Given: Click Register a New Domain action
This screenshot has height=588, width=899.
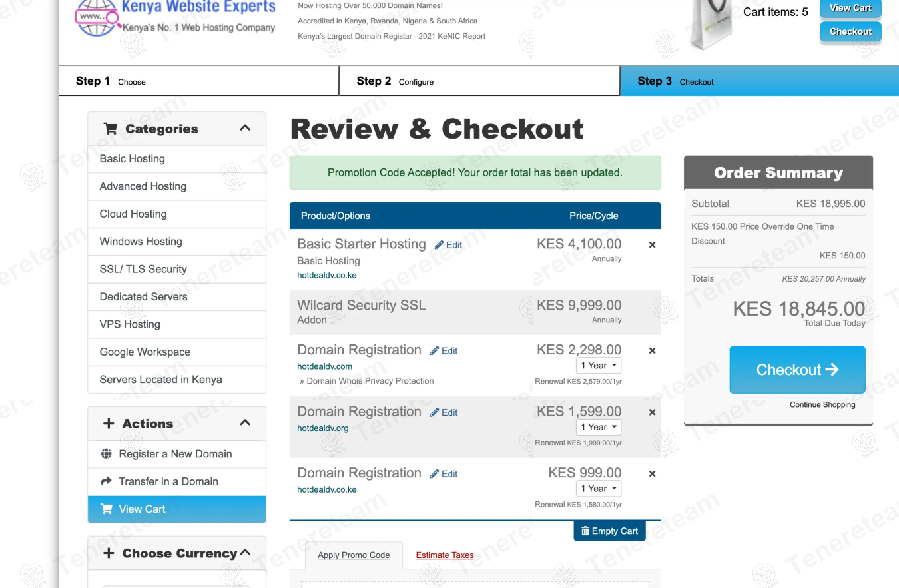Looking at the screenshot, I should click(x=176, y=454).
